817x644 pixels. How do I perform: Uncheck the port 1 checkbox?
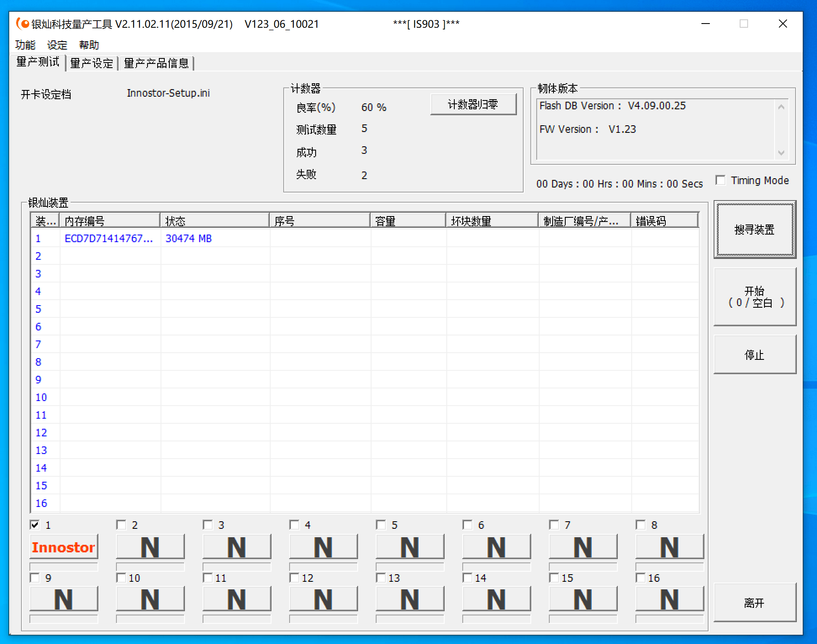pos(35,525)
